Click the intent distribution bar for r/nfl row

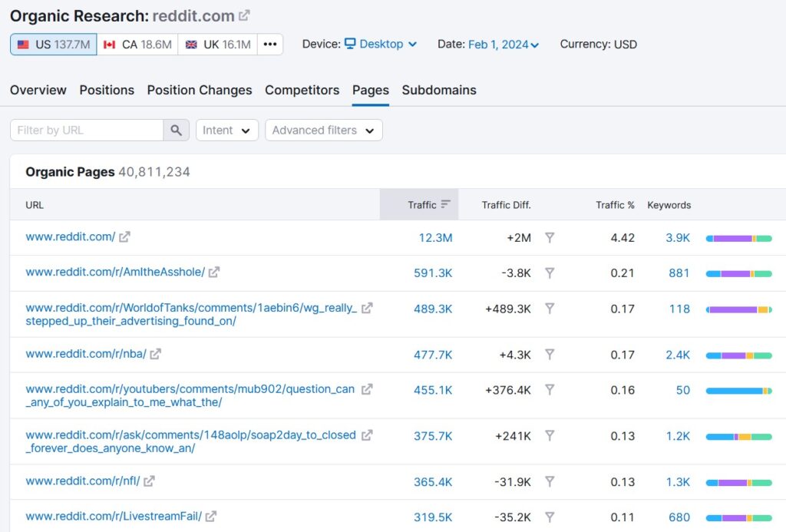point(739,483)
